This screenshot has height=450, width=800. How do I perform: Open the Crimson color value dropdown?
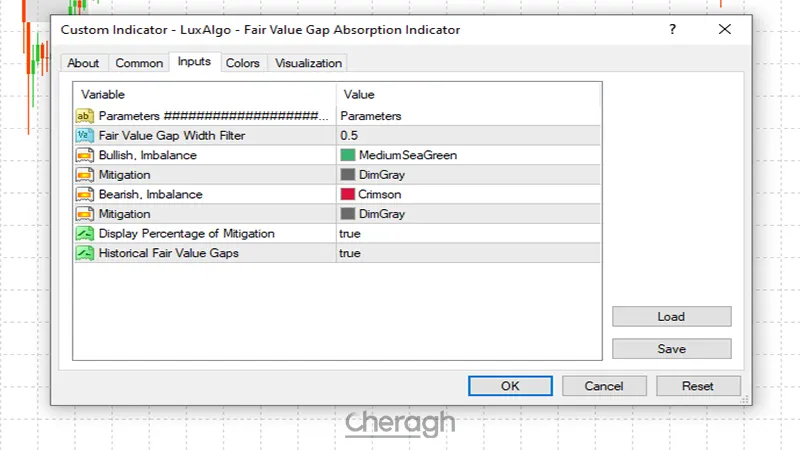468,194
